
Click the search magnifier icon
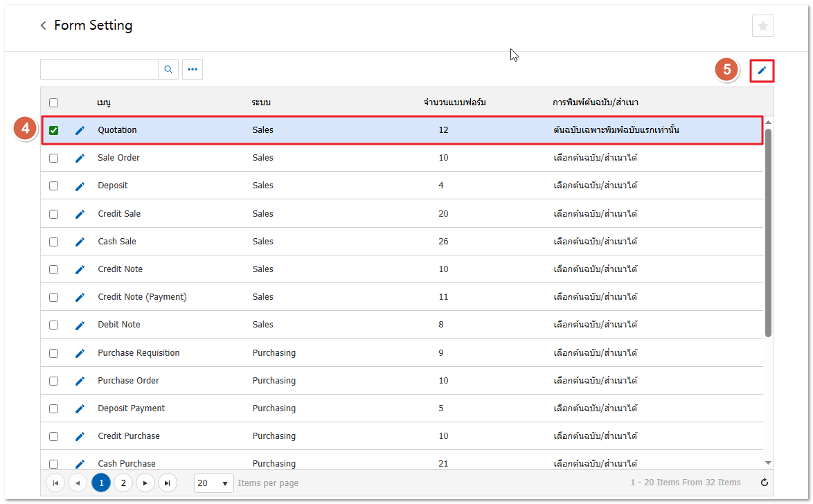pos(168,69)
